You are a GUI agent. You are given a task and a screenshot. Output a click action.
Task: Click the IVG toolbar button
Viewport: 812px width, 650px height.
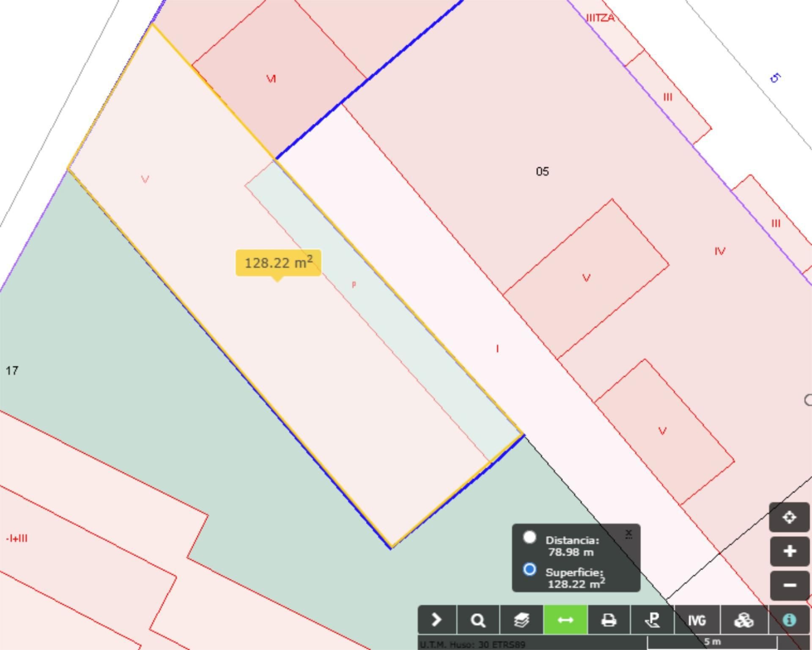click(697, 620)
